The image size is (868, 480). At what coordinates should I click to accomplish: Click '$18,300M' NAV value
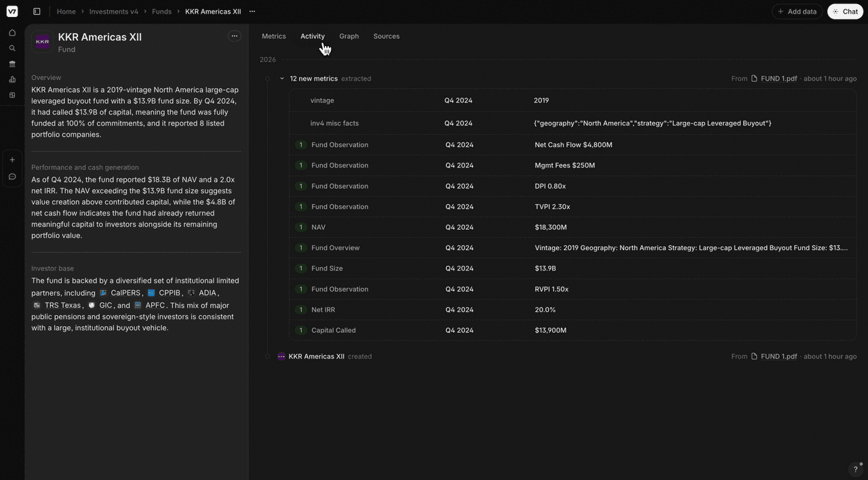[x=551, y=227]
